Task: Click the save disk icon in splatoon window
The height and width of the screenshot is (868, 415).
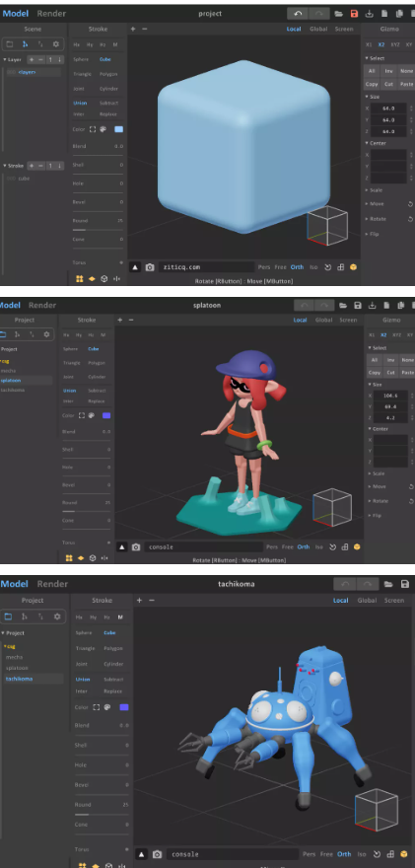Action: 358,305
